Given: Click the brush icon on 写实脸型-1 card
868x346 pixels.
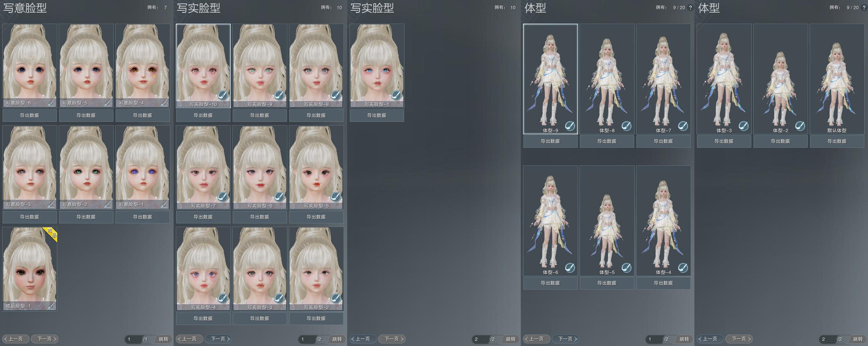Looking at the screenshot, I should click(396, 96).
